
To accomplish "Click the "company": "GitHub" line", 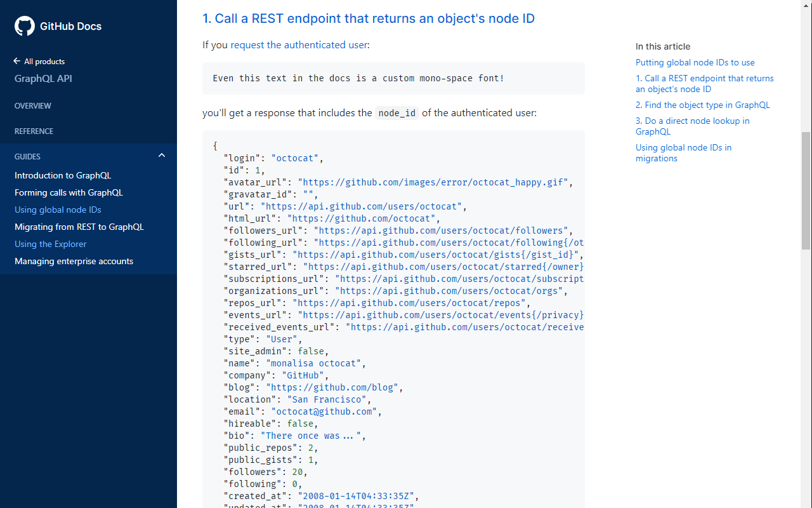I will (276, 375).
